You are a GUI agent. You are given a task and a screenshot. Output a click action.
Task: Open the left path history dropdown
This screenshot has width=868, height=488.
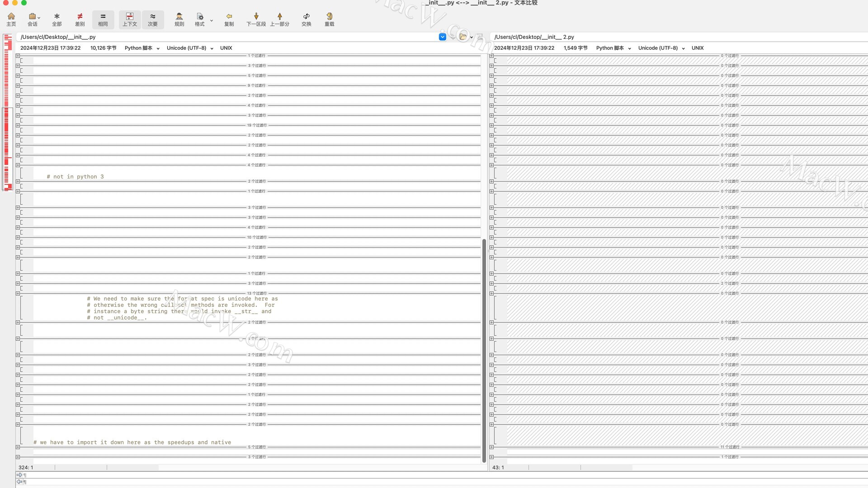[443, 37]
